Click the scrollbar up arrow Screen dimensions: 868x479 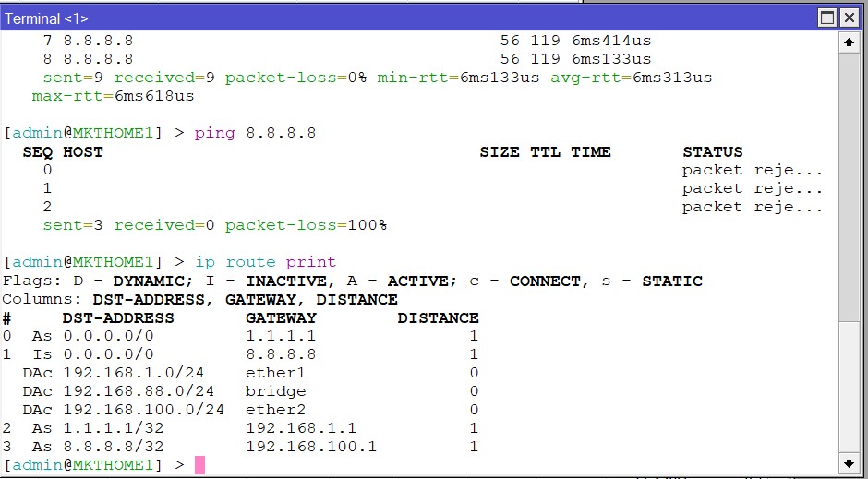[x=849, y=42]
